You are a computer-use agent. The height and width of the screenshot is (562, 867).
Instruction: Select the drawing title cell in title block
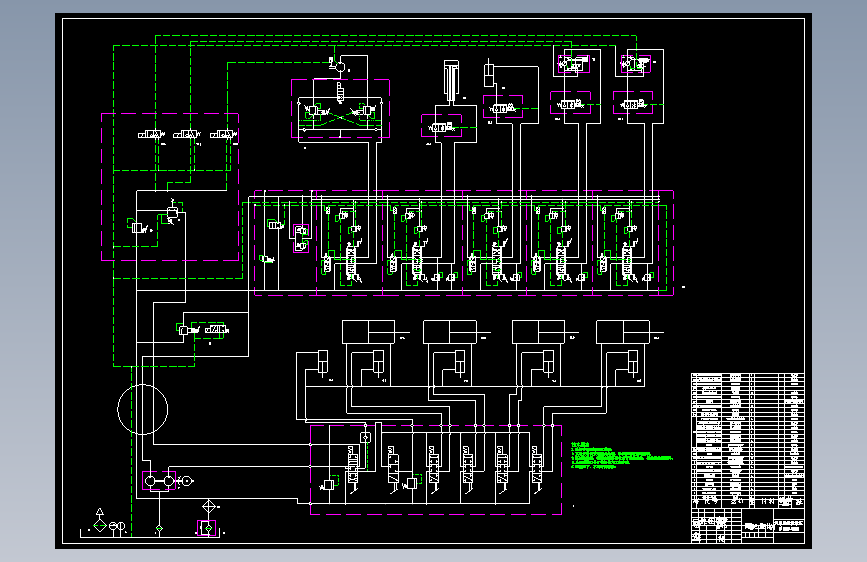789,525
